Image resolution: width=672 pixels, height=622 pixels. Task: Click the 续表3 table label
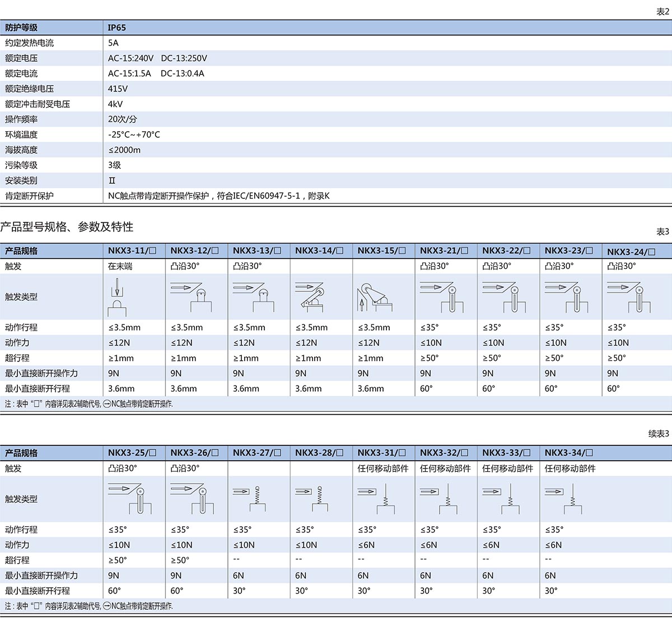(x=659, y=434)
